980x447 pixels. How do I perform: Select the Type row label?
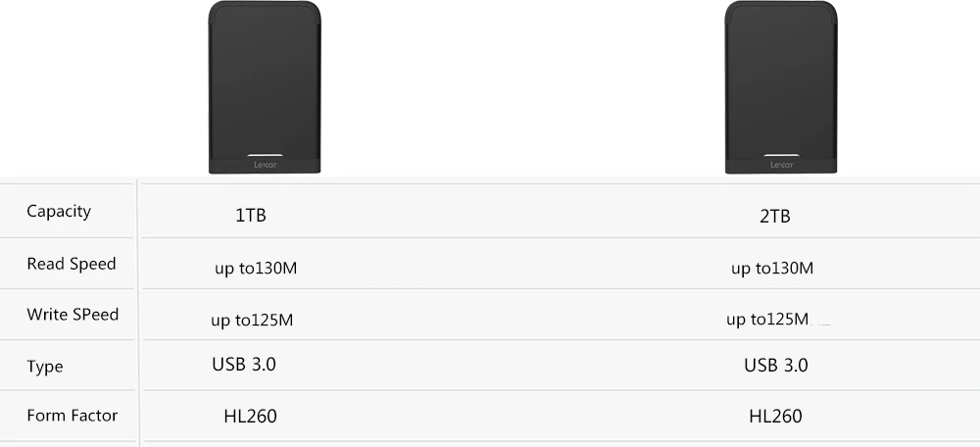click(44, 367)
